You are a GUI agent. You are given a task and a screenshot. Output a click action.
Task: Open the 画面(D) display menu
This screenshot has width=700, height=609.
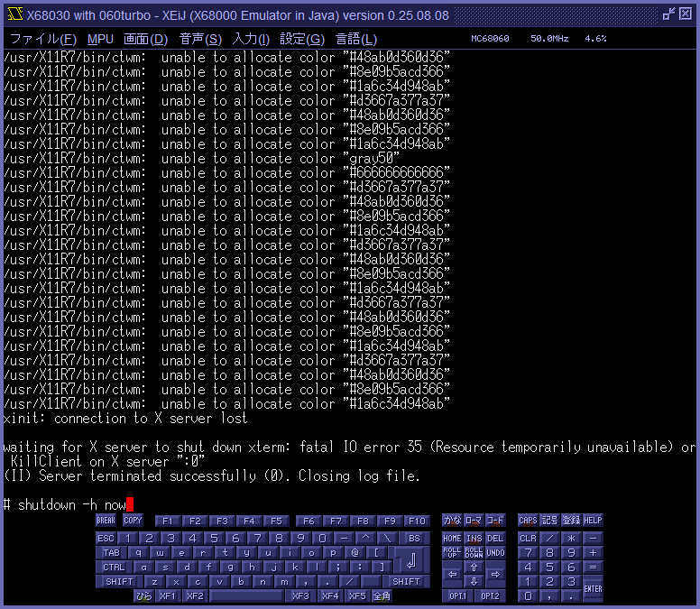(x=145, y=40)
